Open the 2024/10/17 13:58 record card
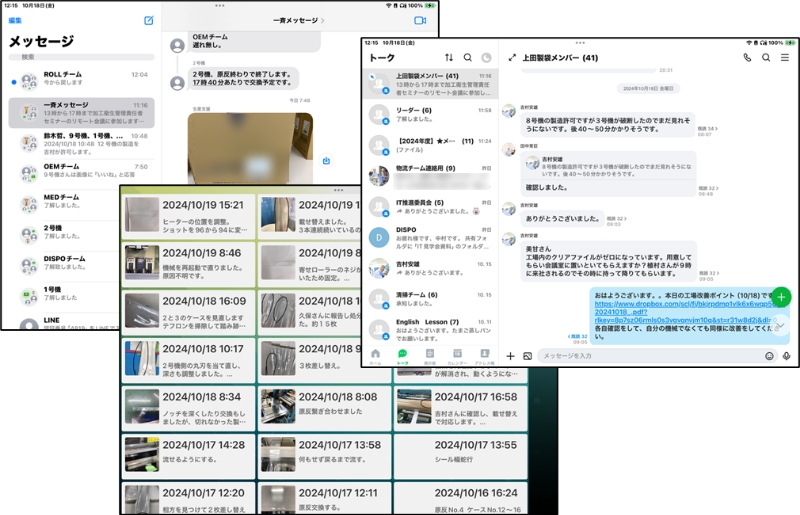The width and height of the screenshot is (800, 515). [x=324, y=456]
